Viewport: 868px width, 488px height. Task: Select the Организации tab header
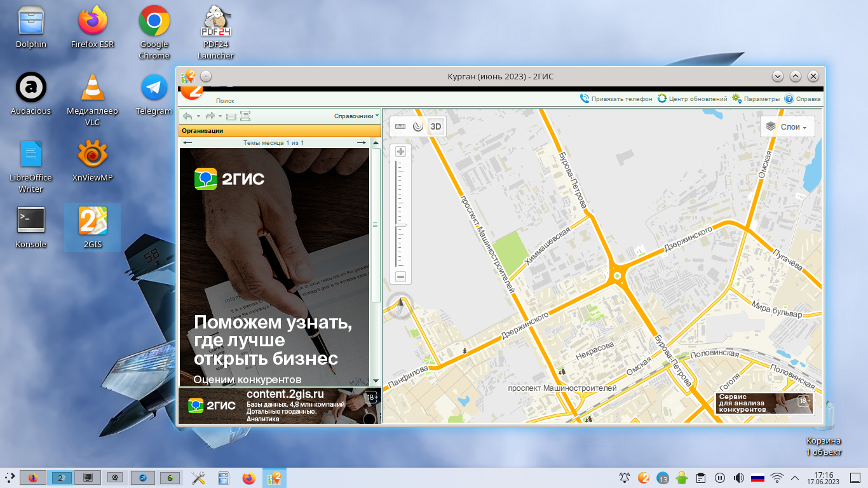(280, 131)
